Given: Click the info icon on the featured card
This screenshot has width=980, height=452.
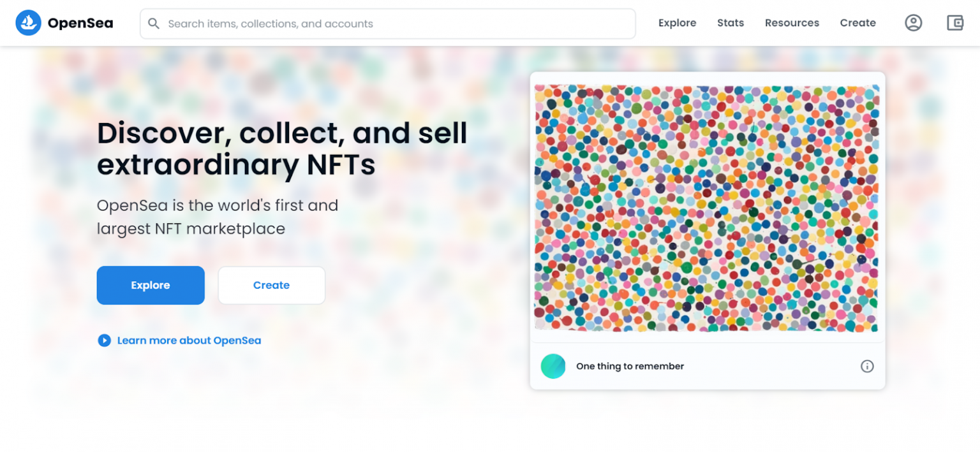Looking at the screenshot, I should click(867, 366).
